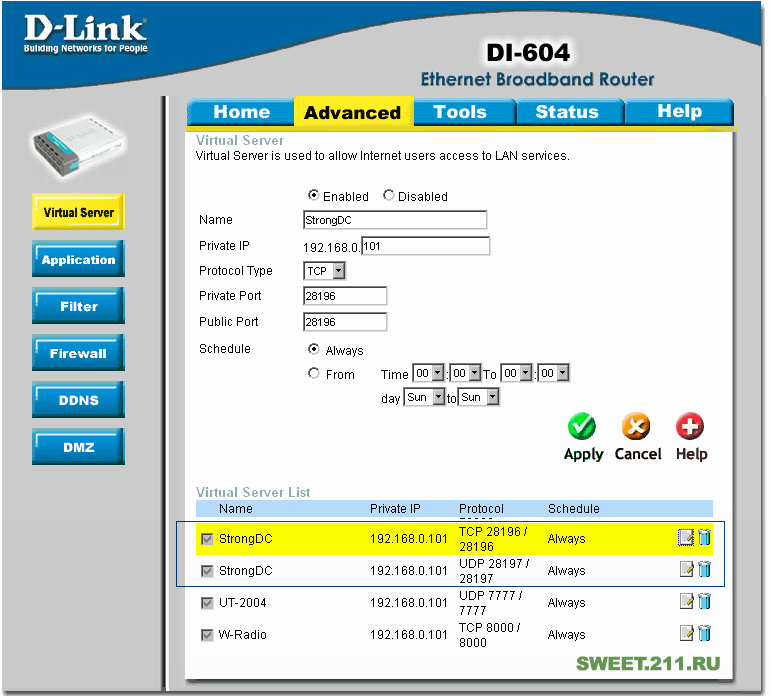Viewport: 770px width, 696px height.
Task: Click the Private IP column header
Action: (x=395, y=508)
